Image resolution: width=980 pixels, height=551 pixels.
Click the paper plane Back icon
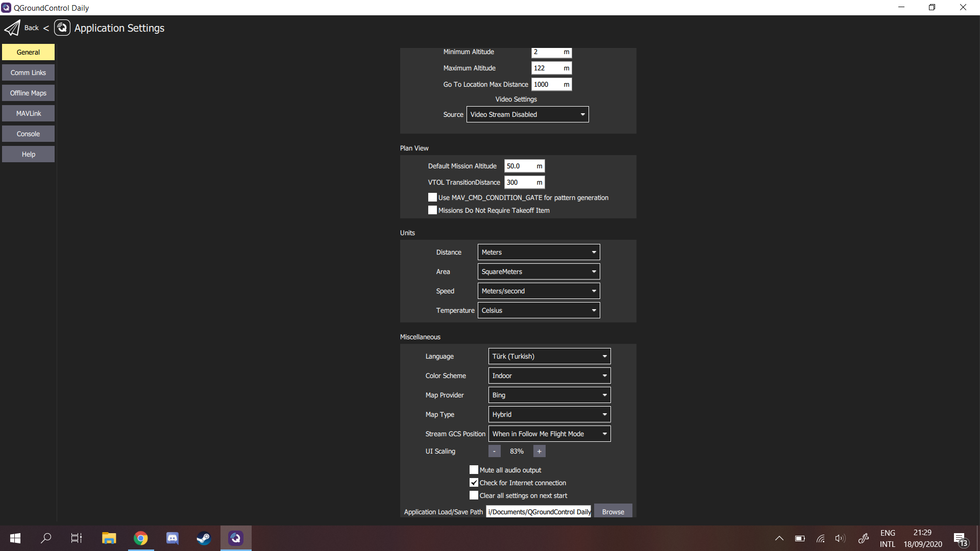[x=12, y=28]
